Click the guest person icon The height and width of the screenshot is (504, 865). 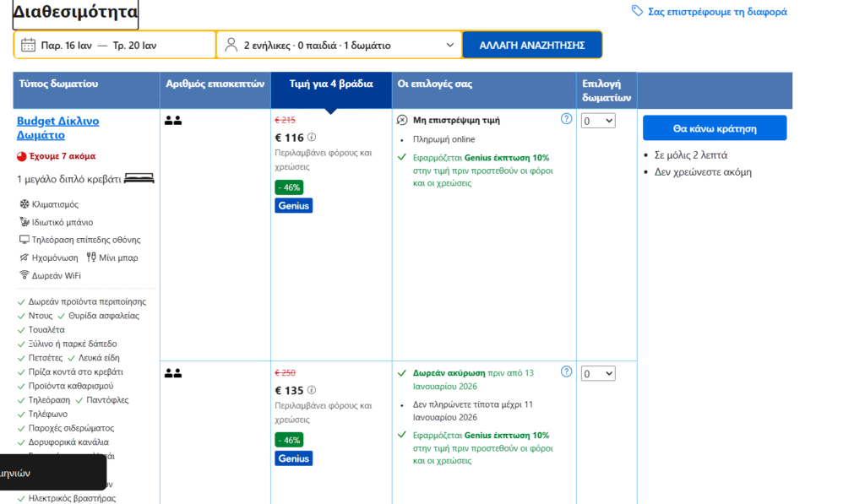[231, 45]
